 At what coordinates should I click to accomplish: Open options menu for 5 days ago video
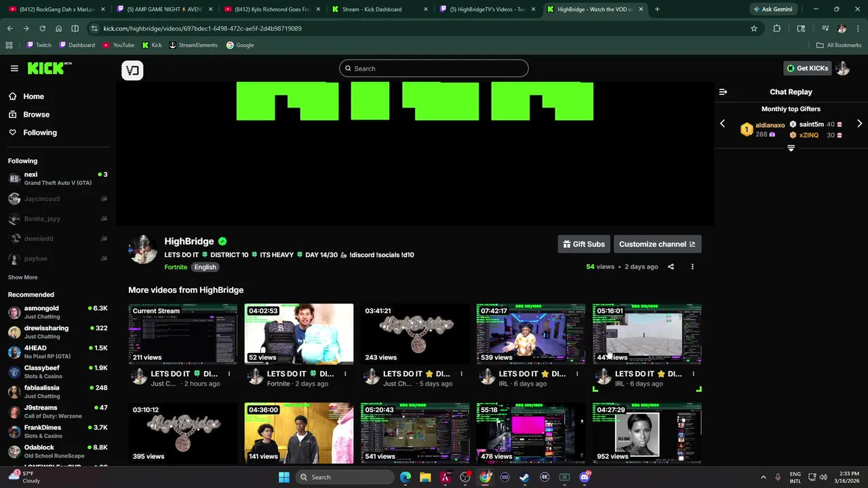(461, 373)
